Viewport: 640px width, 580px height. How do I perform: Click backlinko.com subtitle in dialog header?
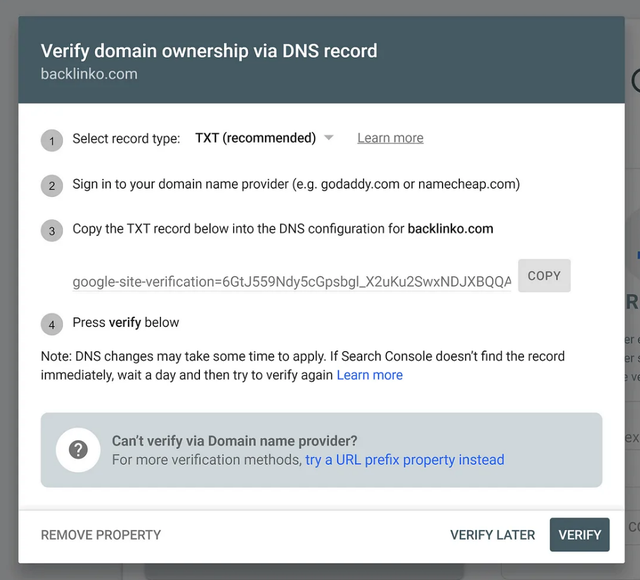click(89, 74)
